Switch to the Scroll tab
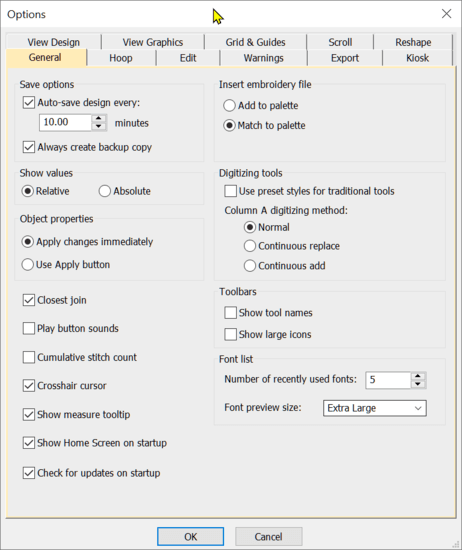 [x=340, y=42]
